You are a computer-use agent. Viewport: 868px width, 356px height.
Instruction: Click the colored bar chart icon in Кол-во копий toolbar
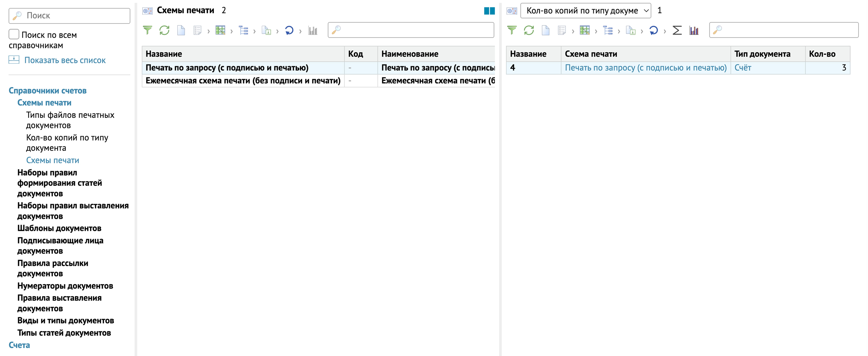pos(694,30)
